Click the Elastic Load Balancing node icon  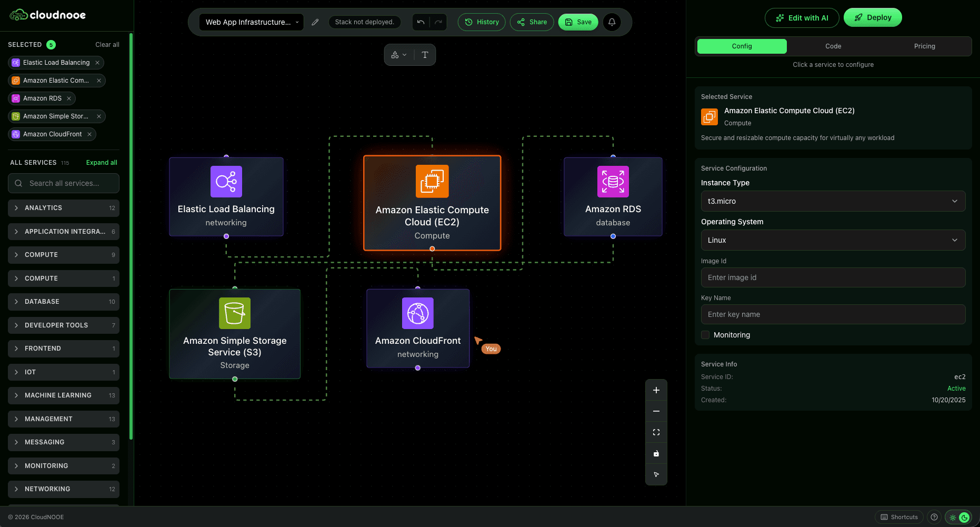pyautogui.click(x=226, y=182)
